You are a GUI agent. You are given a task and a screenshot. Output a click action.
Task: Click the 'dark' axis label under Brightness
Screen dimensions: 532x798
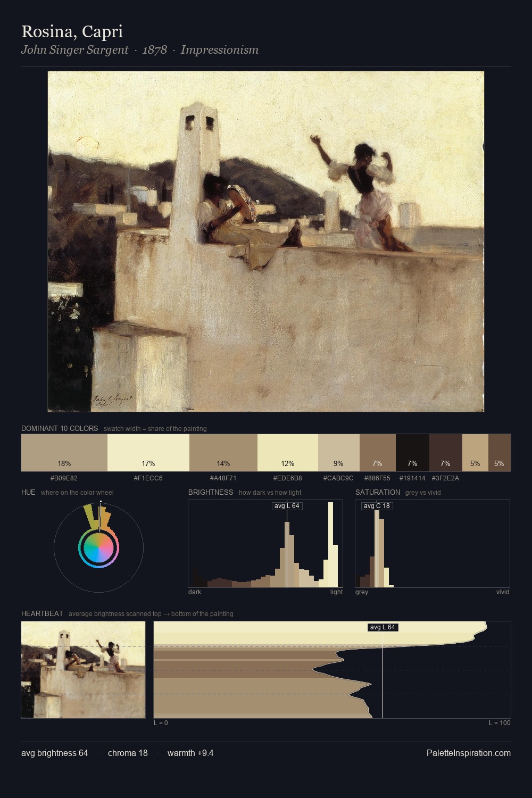[195, 592]
